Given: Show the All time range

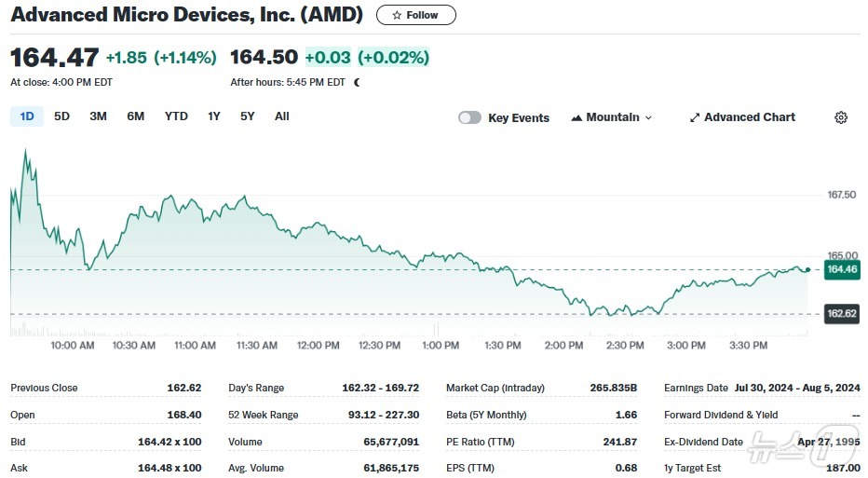Looking at the screenshot, I should click(282, 116).
